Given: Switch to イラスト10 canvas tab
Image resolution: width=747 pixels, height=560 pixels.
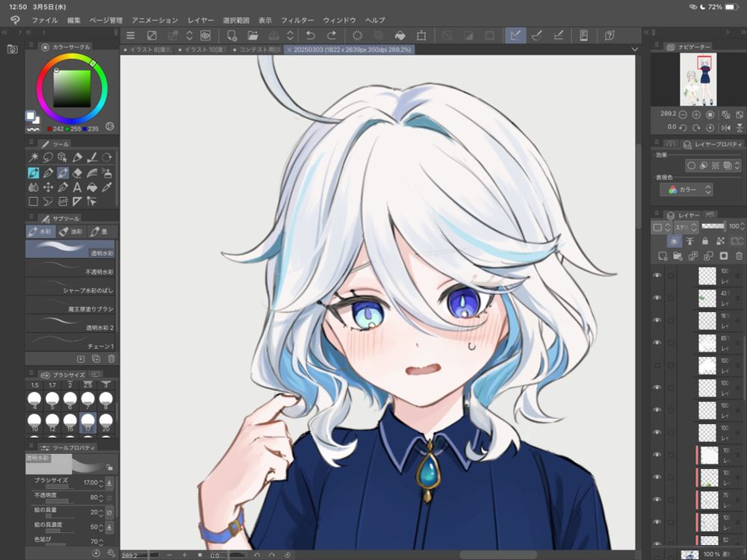Looking at the screenshot, I should pyautogui.click(x=202, y=49).
